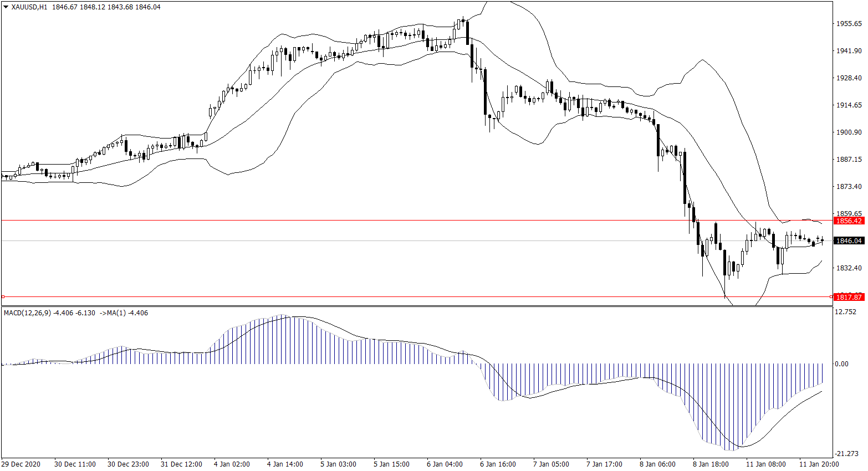Viewport: 868px width, 471px height.
Task: Click the 8 Jan 18:00 time label
Action: point(711,464)
